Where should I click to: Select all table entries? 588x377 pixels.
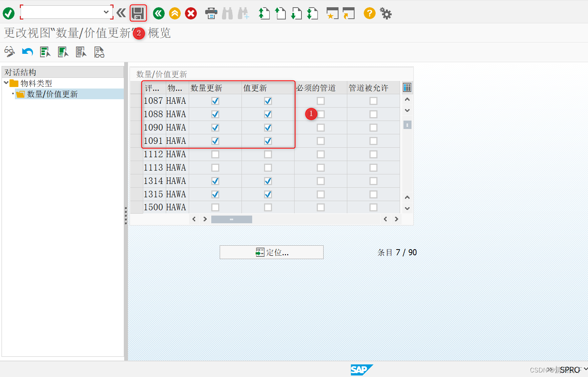tap(45, 52)
